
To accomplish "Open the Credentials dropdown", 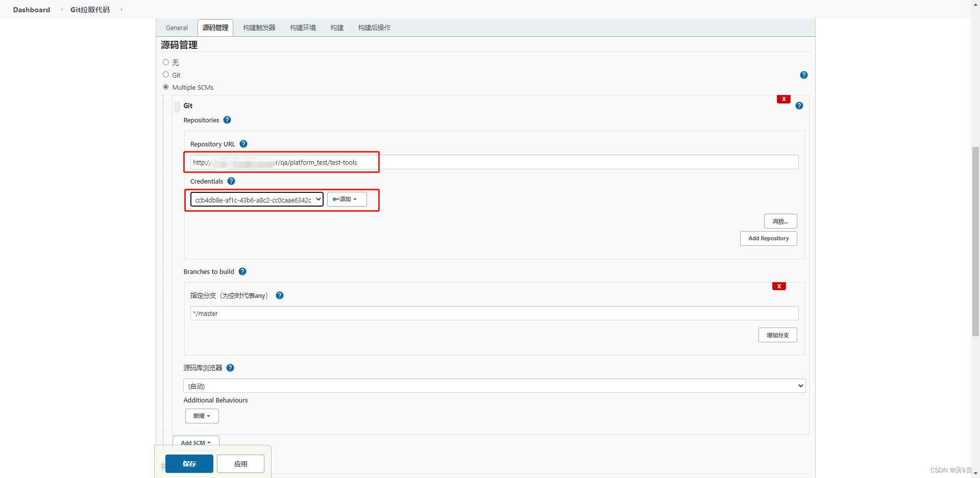I will coord(257,199).
